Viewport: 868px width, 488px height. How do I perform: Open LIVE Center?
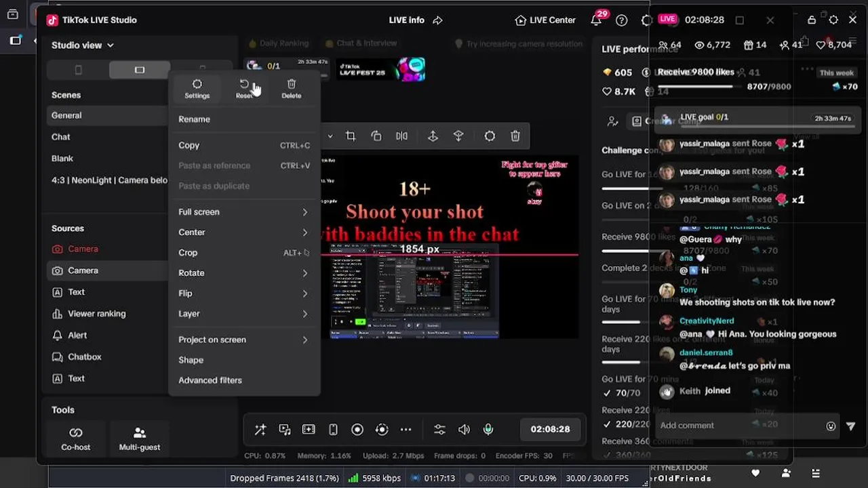[x=545, y=20]
